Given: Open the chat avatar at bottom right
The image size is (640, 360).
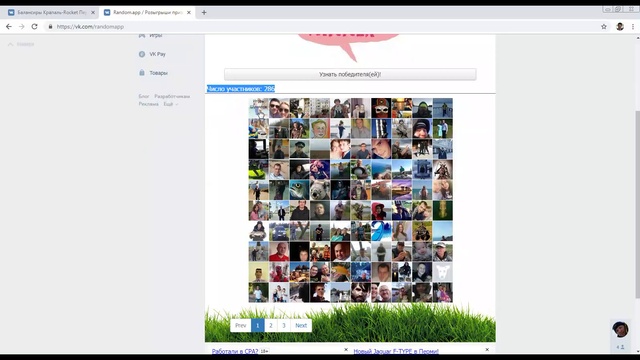Looking at the screenshot, I should pos(620,329).
